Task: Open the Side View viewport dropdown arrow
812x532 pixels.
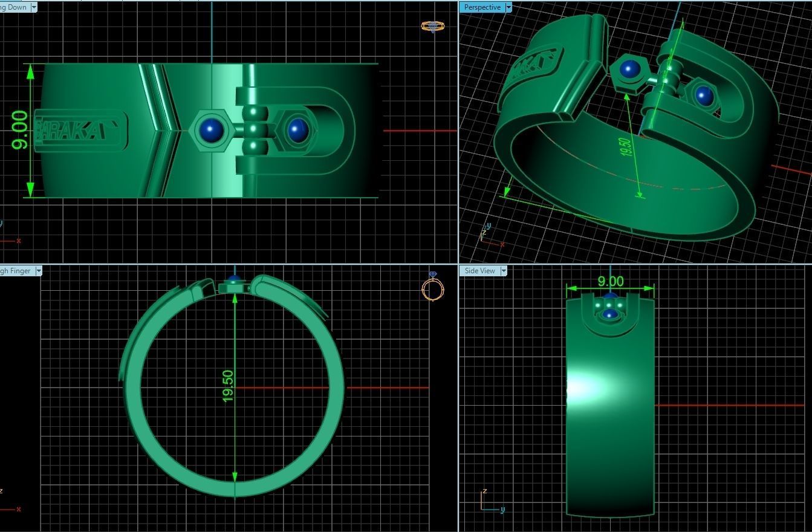Action: pyautogui.click(x=502, y=271)
